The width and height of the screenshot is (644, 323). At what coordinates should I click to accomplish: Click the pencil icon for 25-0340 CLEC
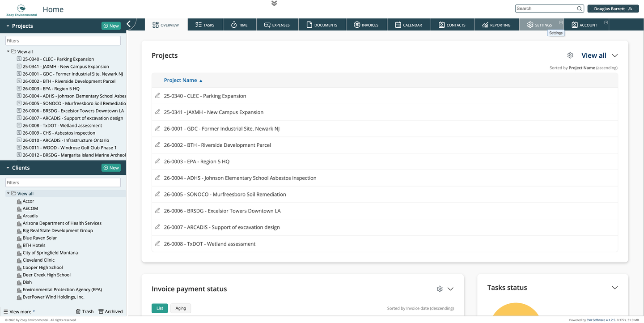click(x=157, y=95)
